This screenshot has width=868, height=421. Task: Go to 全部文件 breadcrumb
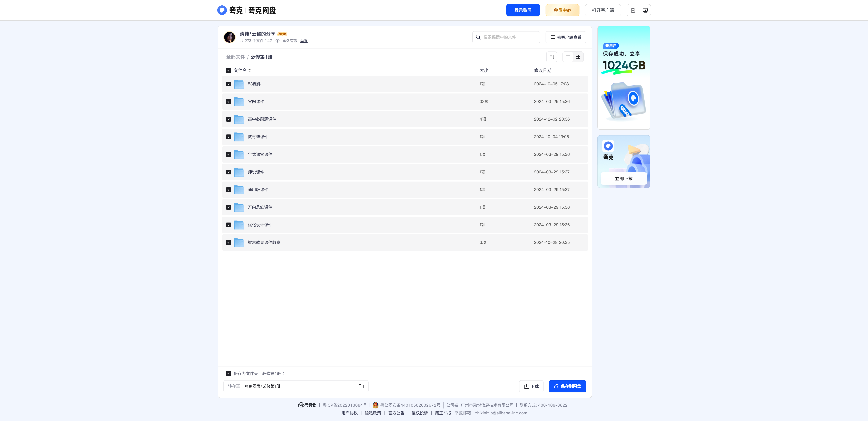pos(235,57)
